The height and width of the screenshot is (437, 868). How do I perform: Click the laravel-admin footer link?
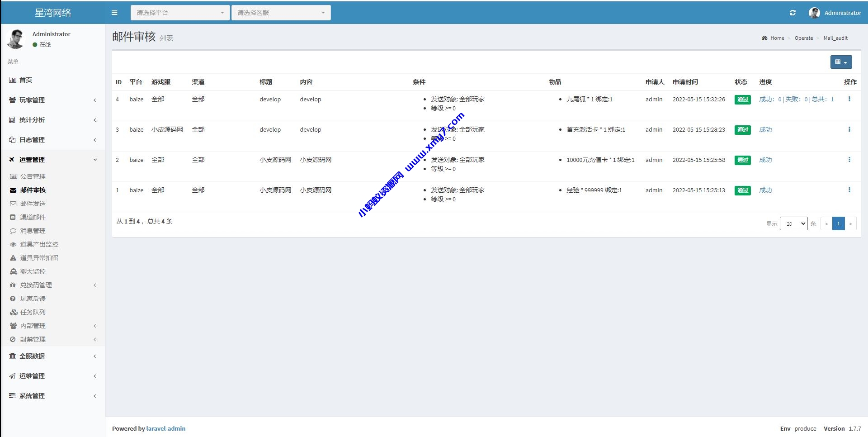pyautogui.click(x=166, y=428)
